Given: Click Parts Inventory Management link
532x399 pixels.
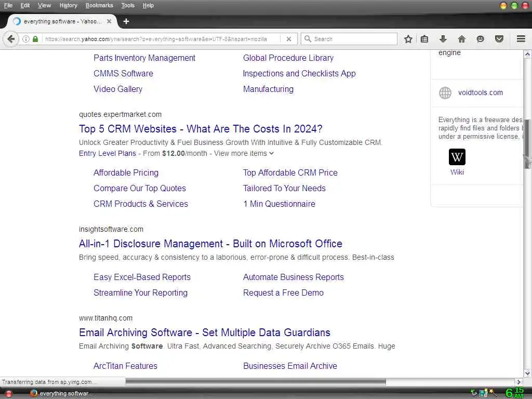Looking at the screenshot, I should coord(144,58).
